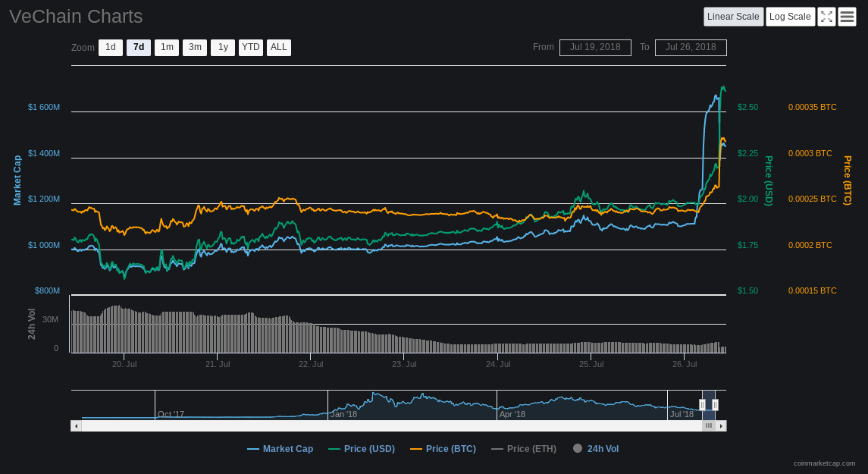868x474 pixels.
Task: Enable Price (ETH) series in legend
Action: click(524, 449)
